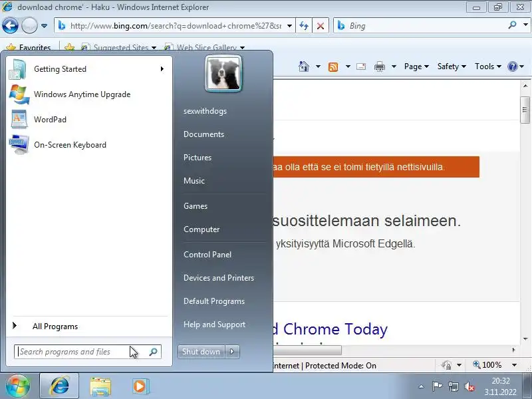This screenshot has width=532, height=399.
Task: Click the Print icon in command bar
Action: [x=379, y=66]
